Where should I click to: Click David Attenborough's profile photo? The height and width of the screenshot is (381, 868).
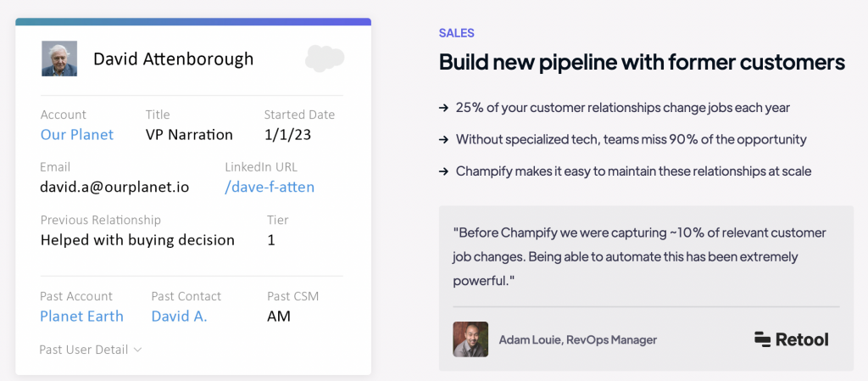point(59,59)
